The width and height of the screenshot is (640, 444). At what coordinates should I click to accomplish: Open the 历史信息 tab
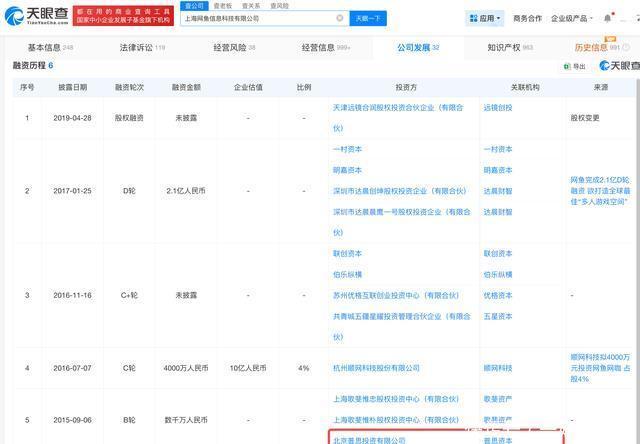(597, 47)
